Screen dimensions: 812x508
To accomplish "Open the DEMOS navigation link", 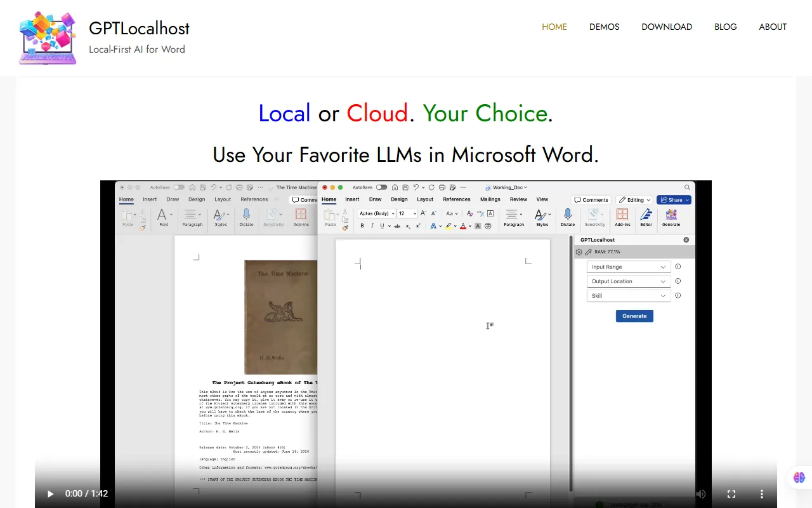I will (x=605, y=27).
